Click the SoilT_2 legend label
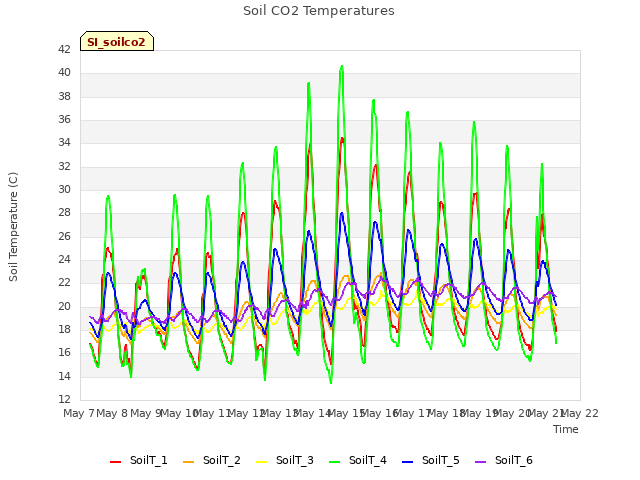 click(x=222, y=460)
